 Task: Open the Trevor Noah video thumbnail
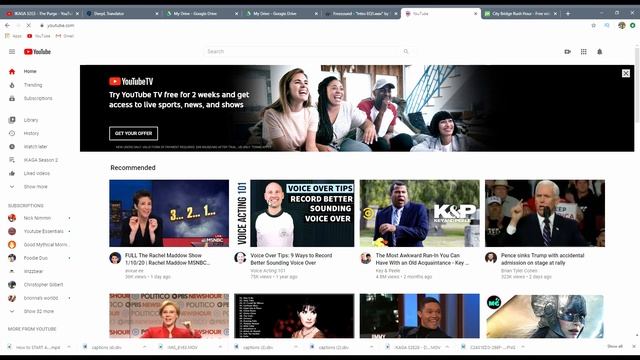[x=420, y=316]
